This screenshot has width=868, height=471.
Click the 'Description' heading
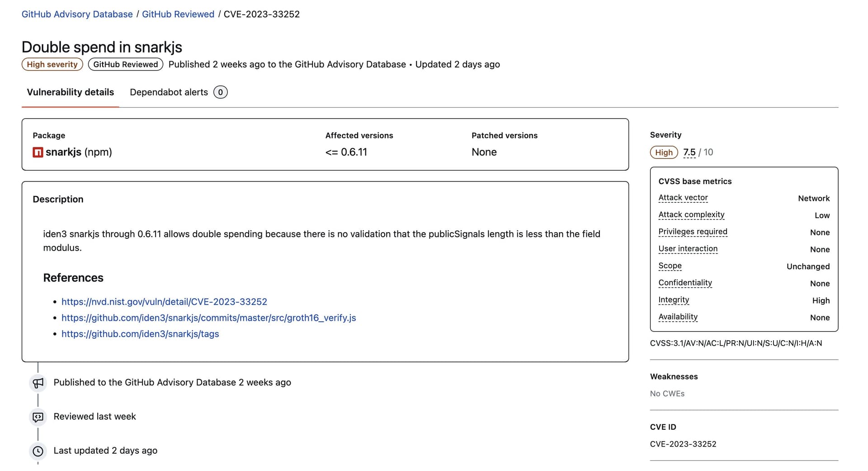tap(58, 200)
